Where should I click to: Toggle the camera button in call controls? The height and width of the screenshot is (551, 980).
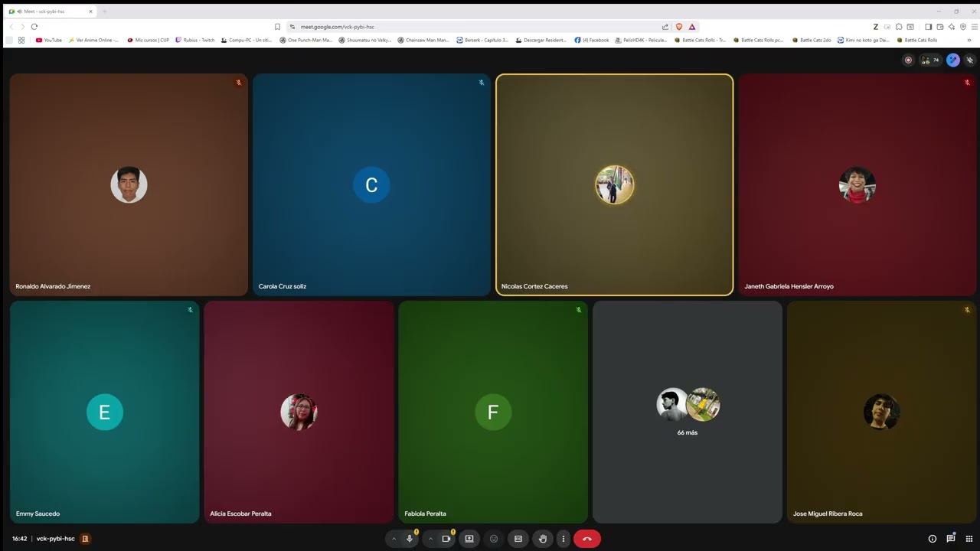446,539
